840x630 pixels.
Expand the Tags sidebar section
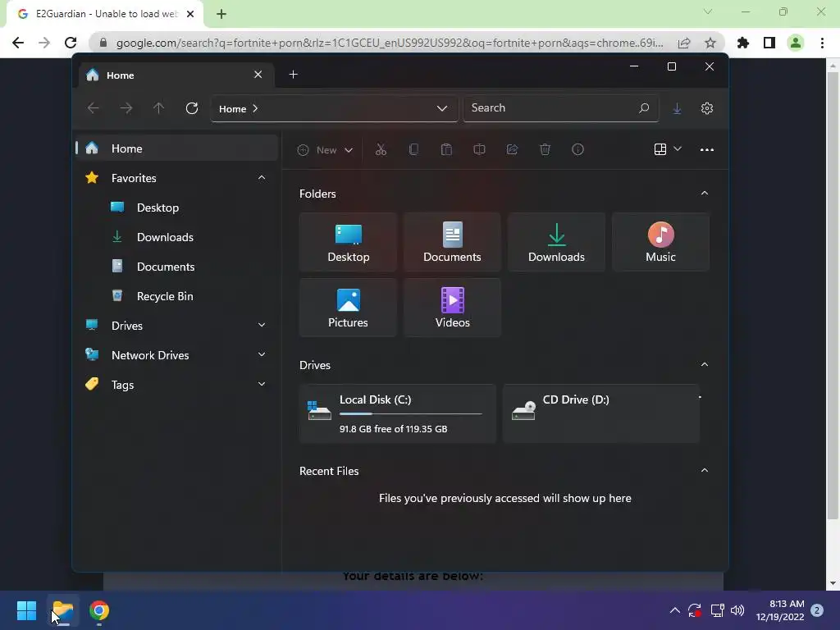tap(262, 384)
